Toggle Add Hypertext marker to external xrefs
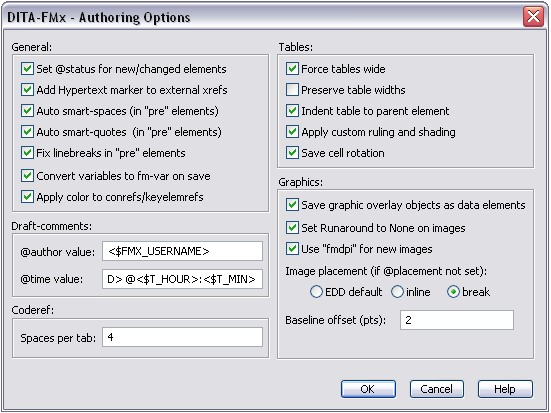Screen dimensions: 551x413 coord(27,90)
